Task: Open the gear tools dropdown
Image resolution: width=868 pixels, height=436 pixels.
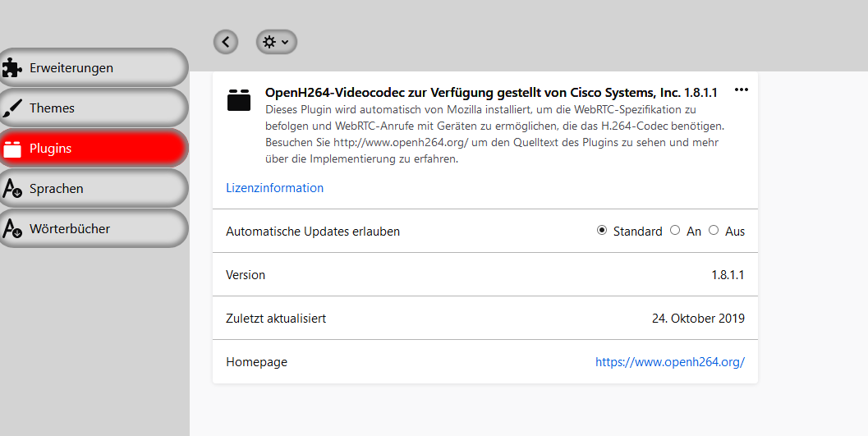Action: 276,42
